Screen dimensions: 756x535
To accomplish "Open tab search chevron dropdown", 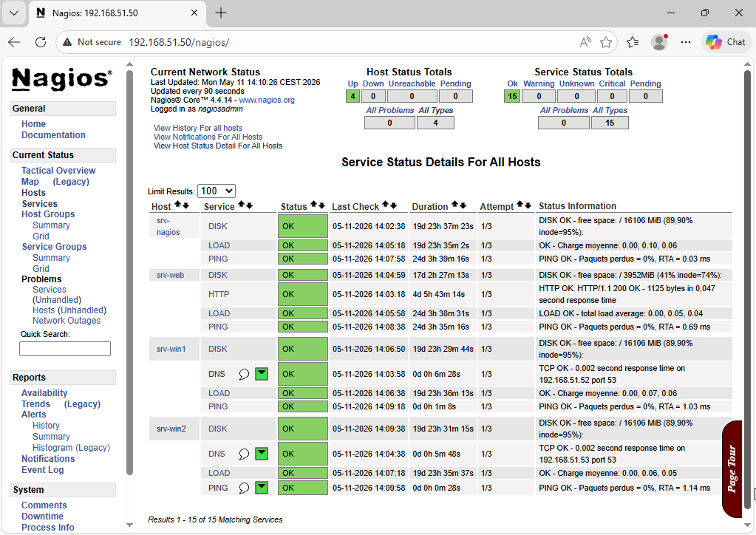I will click(x=14, y=13).
